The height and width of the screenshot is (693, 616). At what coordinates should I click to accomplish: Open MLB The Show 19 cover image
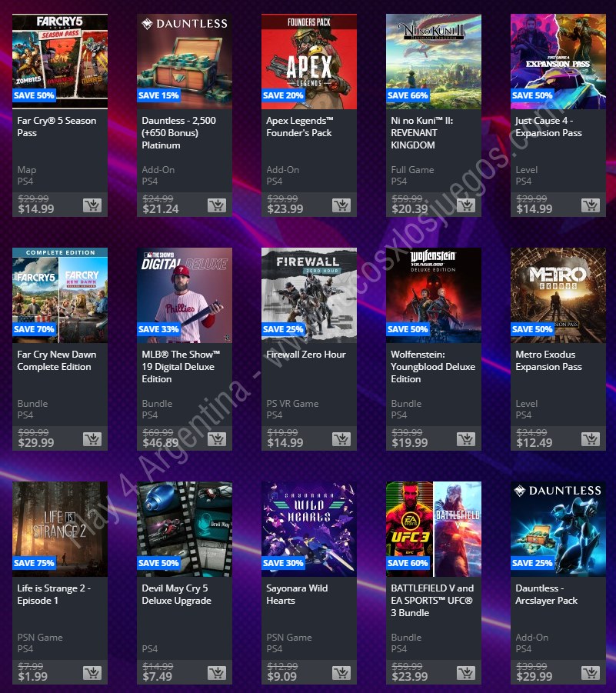pos(185,295)
